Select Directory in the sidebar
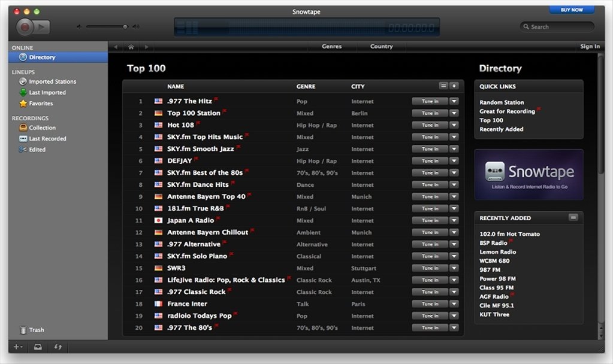The height and width of the screenshot is (364, 613). point(58,57)
